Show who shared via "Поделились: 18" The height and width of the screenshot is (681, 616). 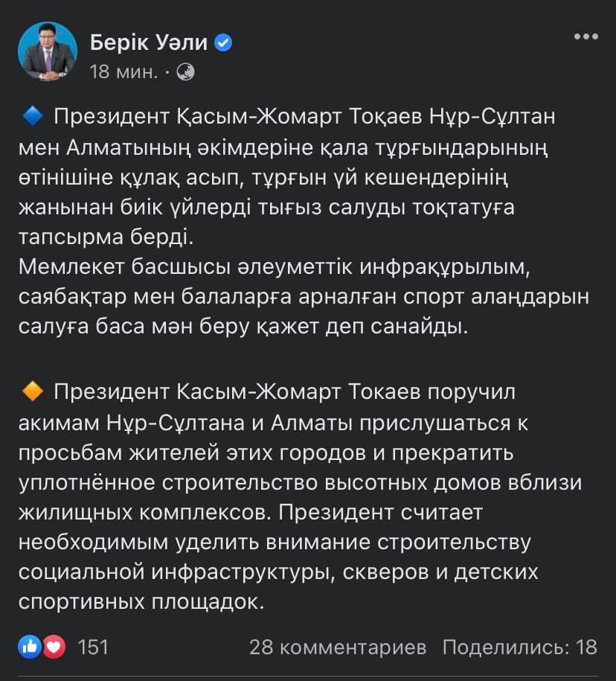[519, 647]
